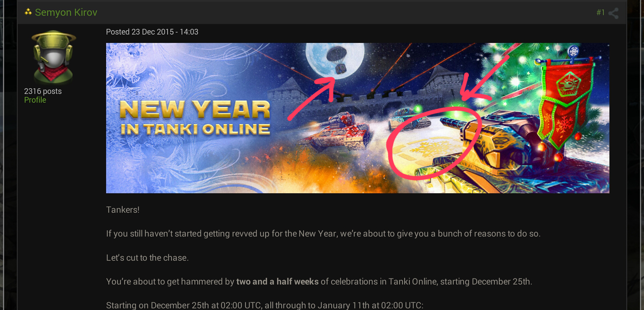Image resolution: width=644 pixels, height=310 pixels.
Task: Click the share icon beside post #1
Action: point(613,13)
